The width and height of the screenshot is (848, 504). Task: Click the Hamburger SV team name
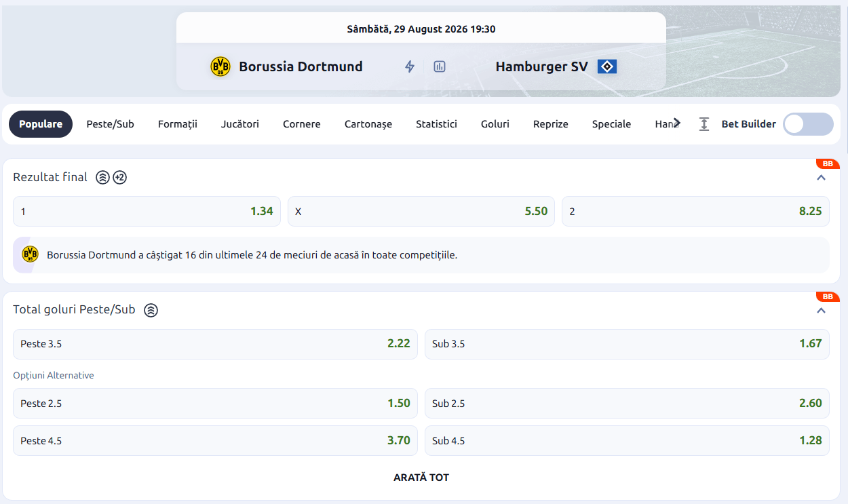[542, 66]
